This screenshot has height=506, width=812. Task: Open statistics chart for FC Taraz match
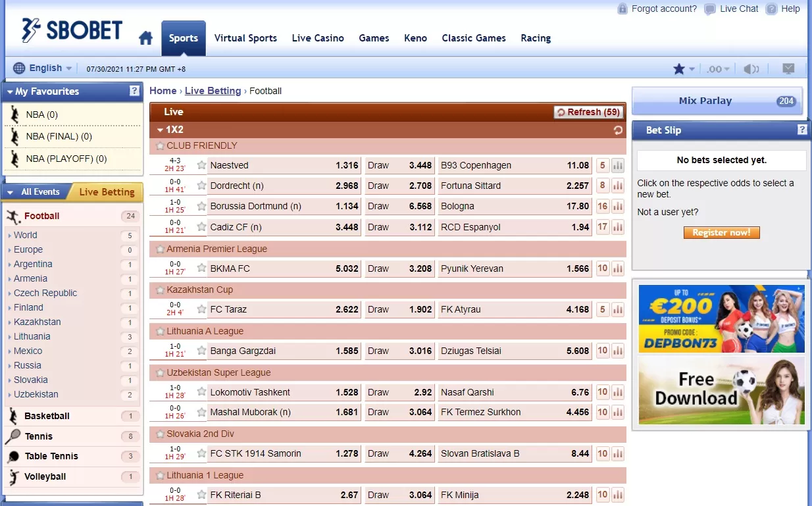coord(618,309)
